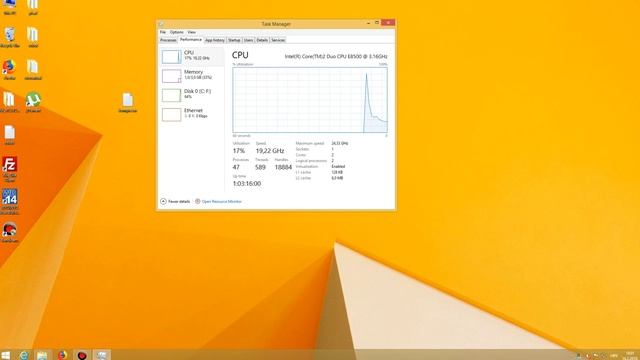Switch to the App history tab
The height and width of the screenshot is (360, 640).
point(215,40)
